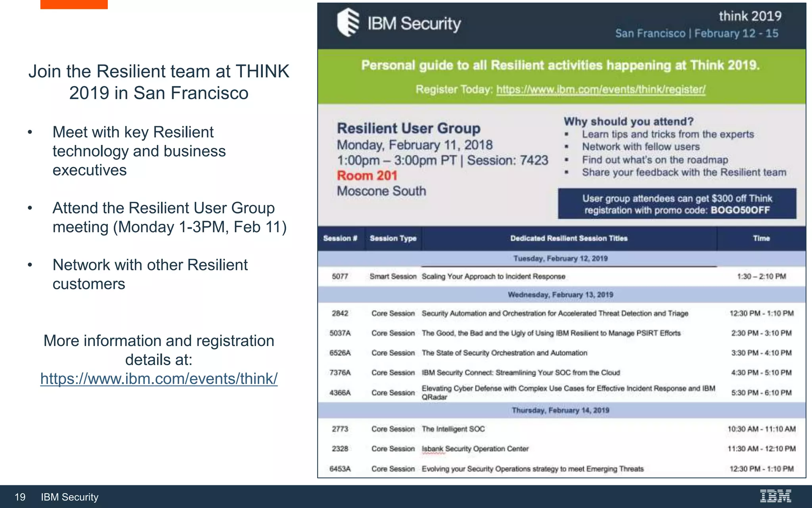
Task: Click the 'Time' column header
Action: coord(762,238)
